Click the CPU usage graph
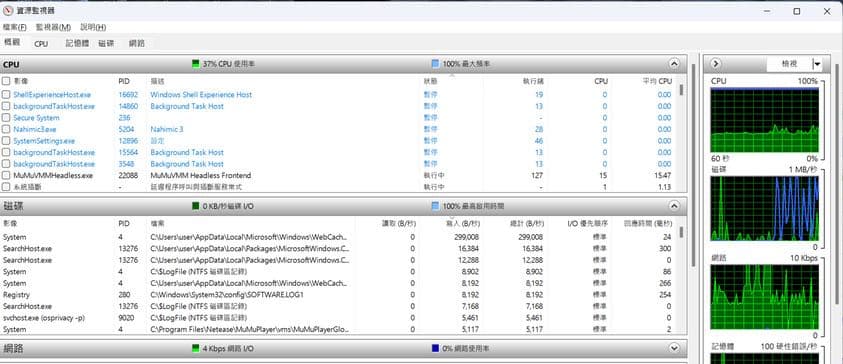Image resolution: width=843 pixels, height=364 pixels. point(765,120)
